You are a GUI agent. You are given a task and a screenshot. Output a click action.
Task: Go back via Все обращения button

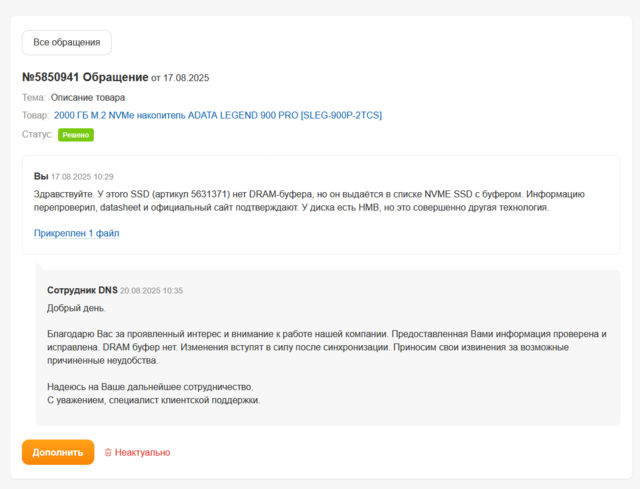(67, 42)
